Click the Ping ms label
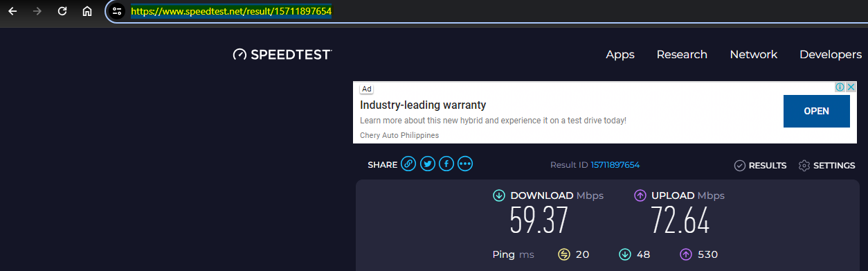868x271 pixels. (x=513, y=254)
